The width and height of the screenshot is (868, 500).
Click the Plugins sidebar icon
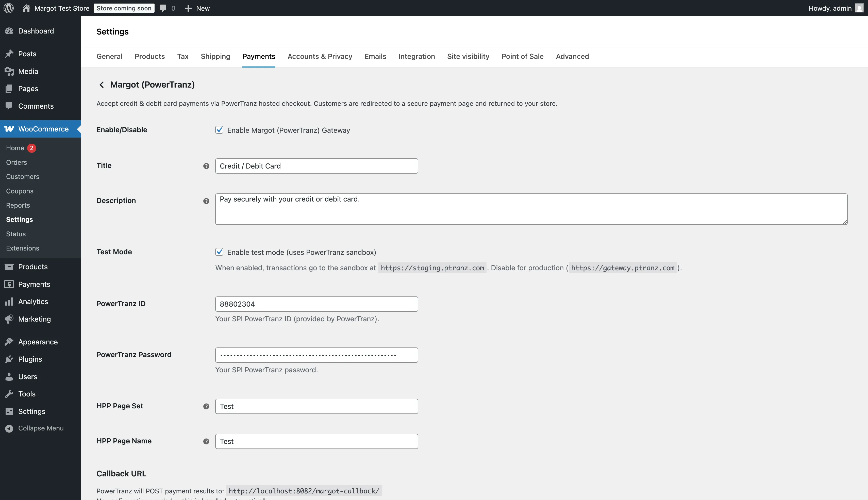(9, 359)
